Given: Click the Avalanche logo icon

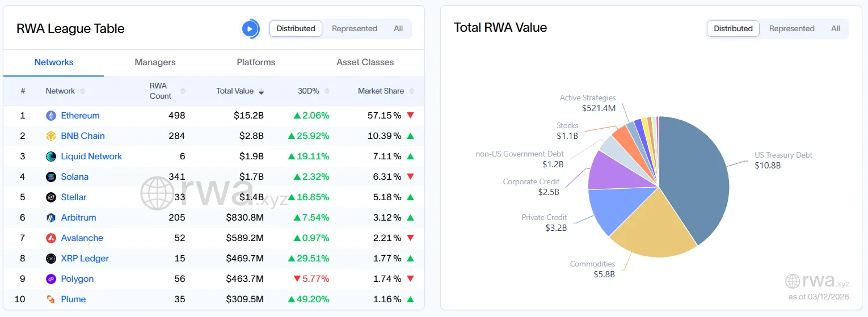Looking at the screenshot, I should click(x=51, y=238).
